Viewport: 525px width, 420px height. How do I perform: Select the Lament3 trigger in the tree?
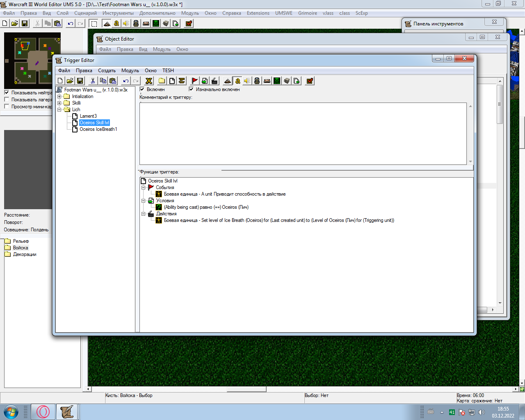click(88, 116)
